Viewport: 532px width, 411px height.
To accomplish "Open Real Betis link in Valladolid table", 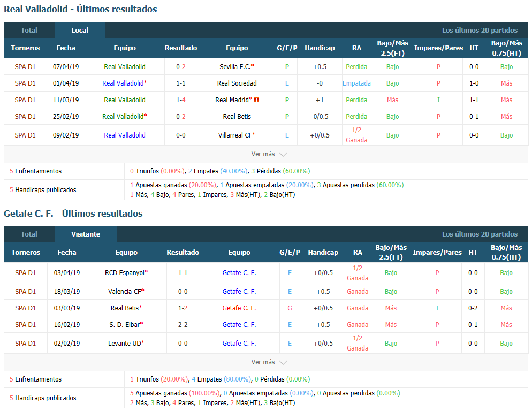I will pos(237,117).
